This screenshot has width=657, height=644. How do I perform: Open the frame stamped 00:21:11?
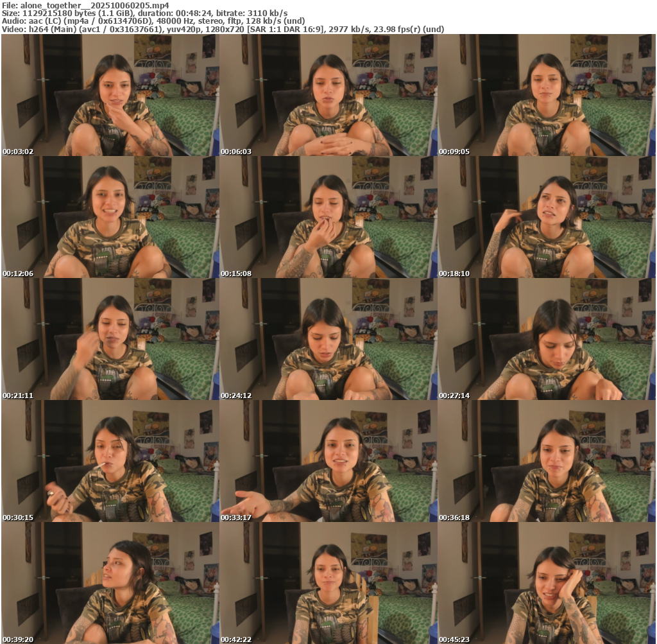click(x=110, y=339)
